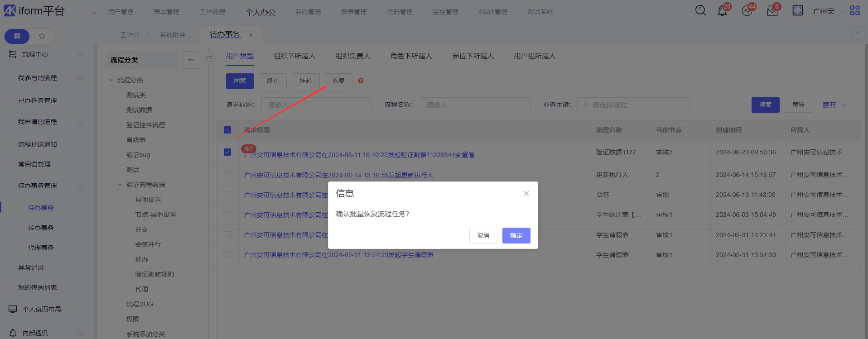Click the red help question mark icon
The width and height of the screenshot is (868, 339).
[361, 81]
